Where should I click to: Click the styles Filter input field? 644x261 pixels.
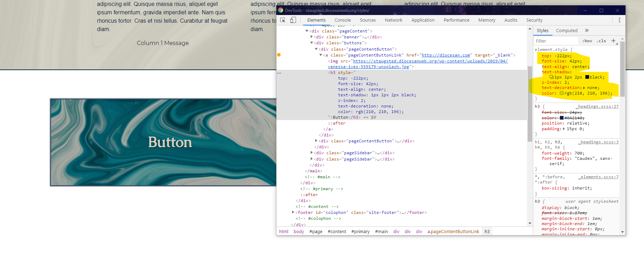pos(556,41)
